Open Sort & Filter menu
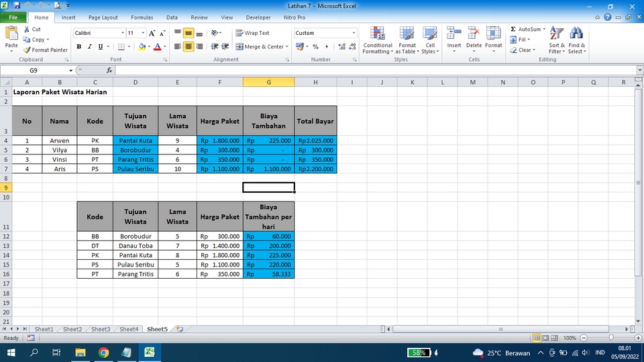644x362 pixels. tap(557, 40)
